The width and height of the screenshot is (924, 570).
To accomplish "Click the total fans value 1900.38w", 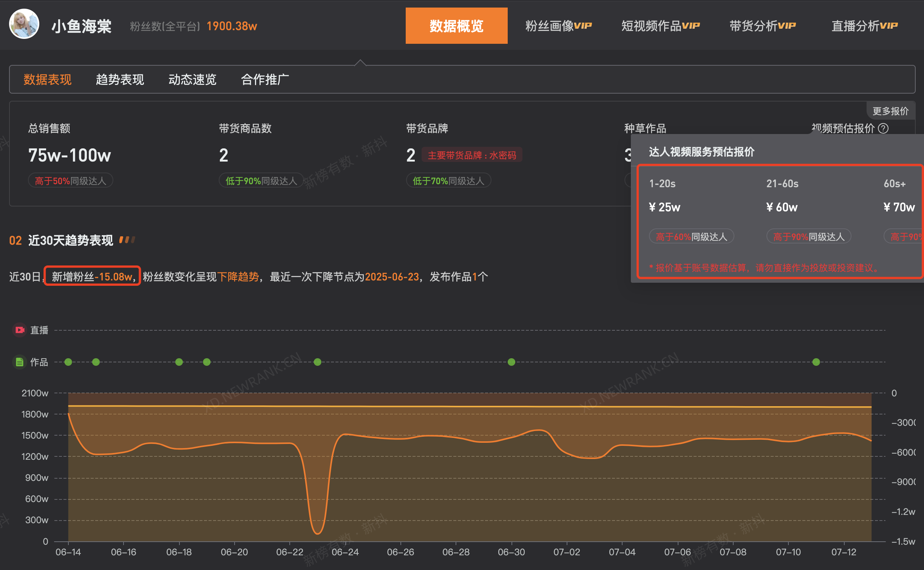I will tap(232, 26).
